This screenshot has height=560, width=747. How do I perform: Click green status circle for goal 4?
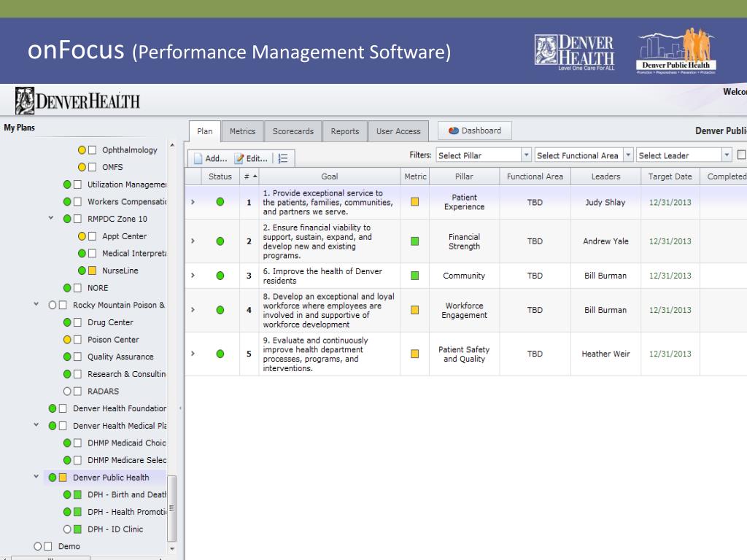[x=220, y=310]
